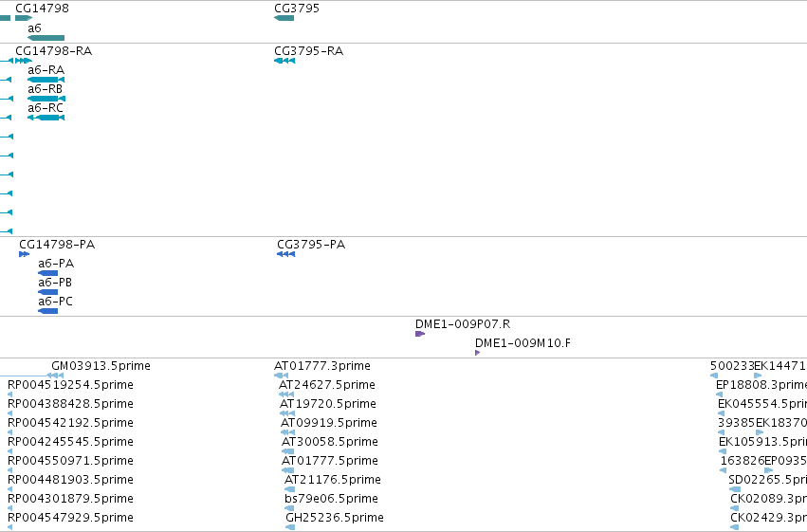The image size is (807, 532).
Task: Open the CG3795 gene label
Action: 297,9
